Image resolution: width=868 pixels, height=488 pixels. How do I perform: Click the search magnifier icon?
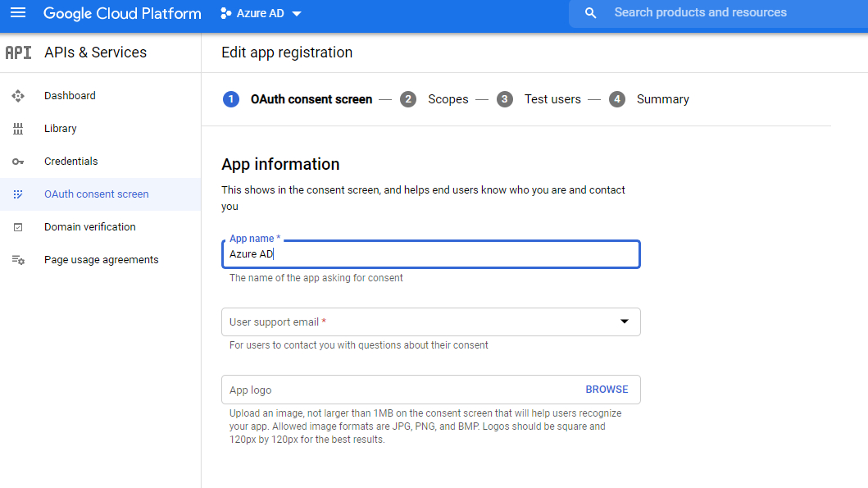point(591,13)
